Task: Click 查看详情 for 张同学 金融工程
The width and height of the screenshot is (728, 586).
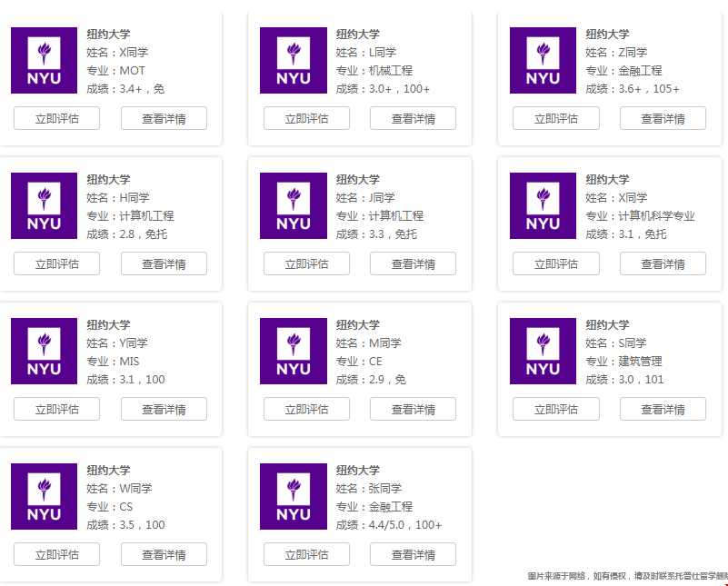Action: click(x=414, y=554)
